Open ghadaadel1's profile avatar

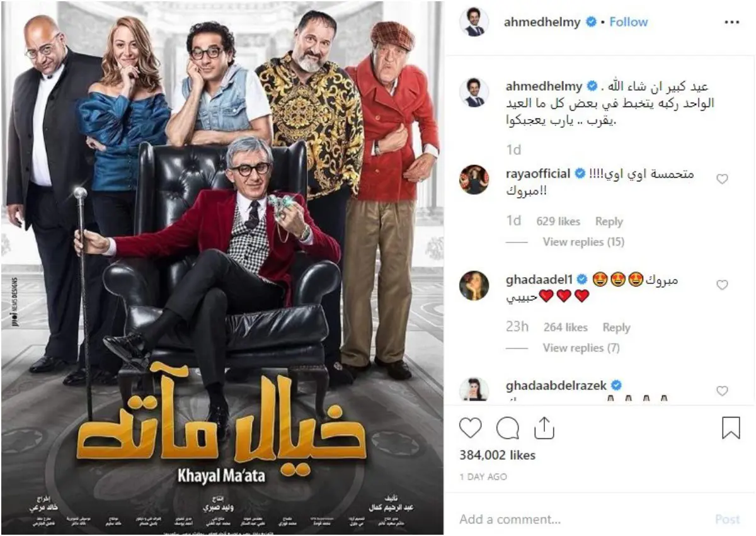474,285
